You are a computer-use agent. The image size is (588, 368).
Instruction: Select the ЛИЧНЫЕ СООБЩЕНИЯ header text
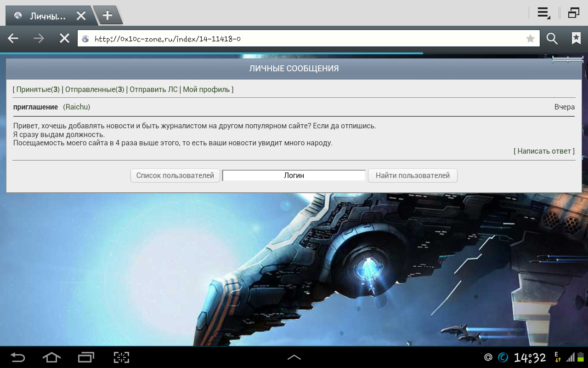294,69
